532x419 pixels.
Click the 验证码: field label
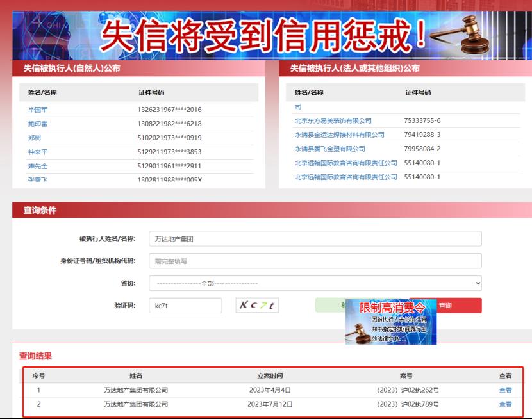click(125, 306)
